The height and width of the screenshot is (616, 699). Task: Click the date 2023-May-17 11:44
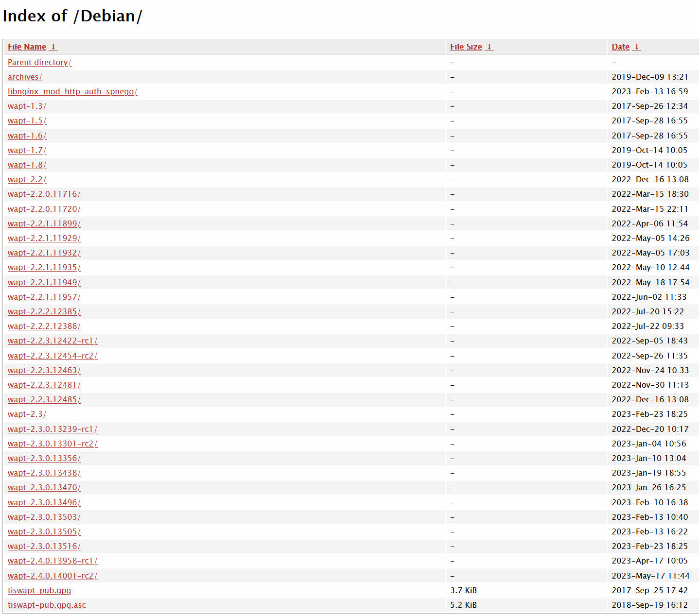pos(650,576)
